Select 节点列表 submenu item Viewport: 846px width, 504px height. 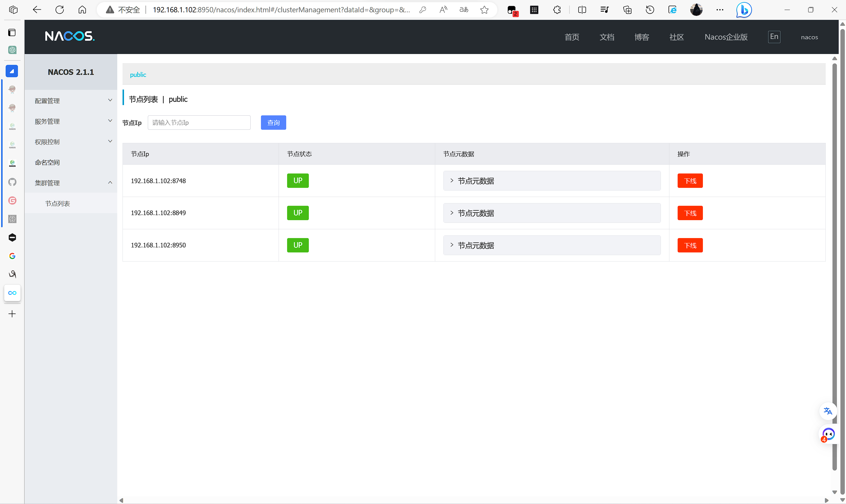[x=57, y=203]
